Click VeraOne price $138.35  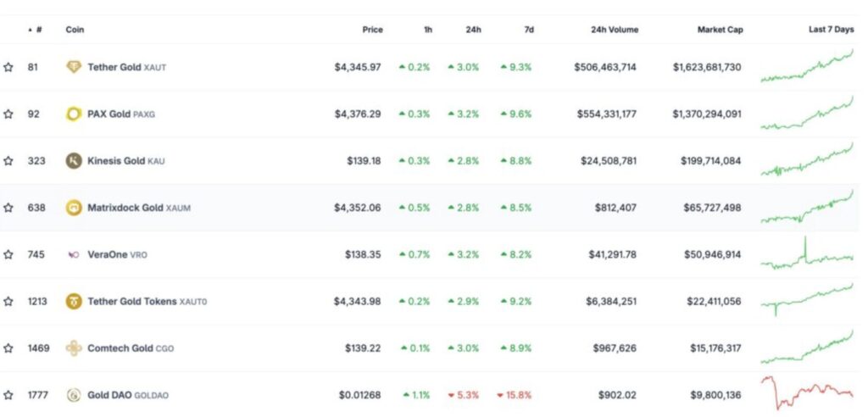click(x=363, y=255)
